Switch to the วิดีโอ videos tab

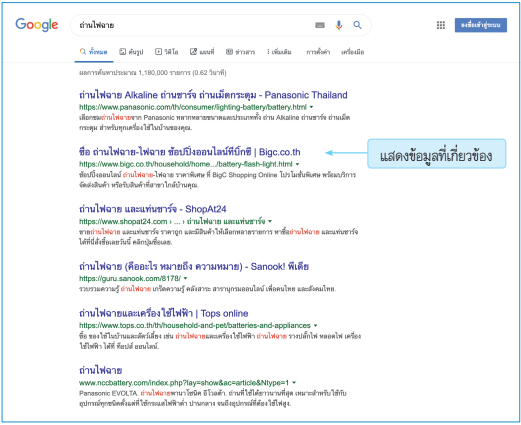click(x=166, y=52)
